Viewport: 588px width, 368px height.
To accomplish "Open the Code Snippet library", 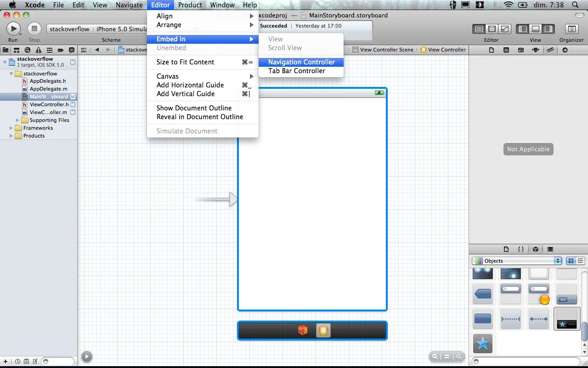I will 521,249.
